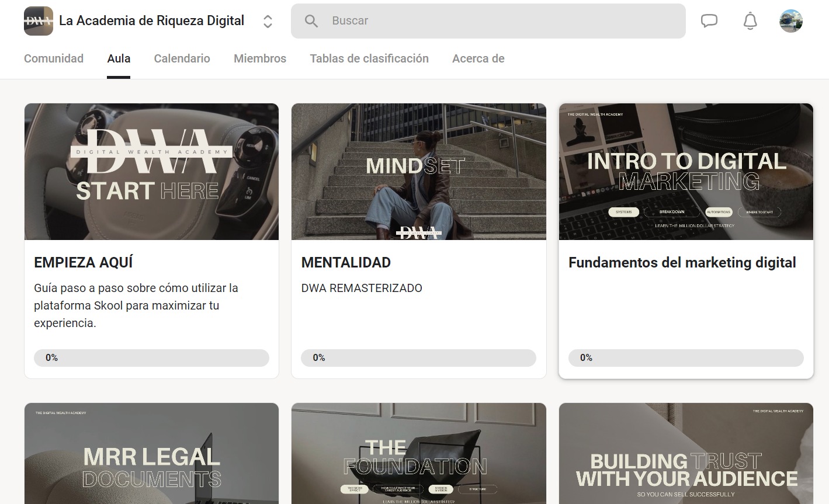Open the Calendario tab

pyautogui.click(x=182, y=58)
